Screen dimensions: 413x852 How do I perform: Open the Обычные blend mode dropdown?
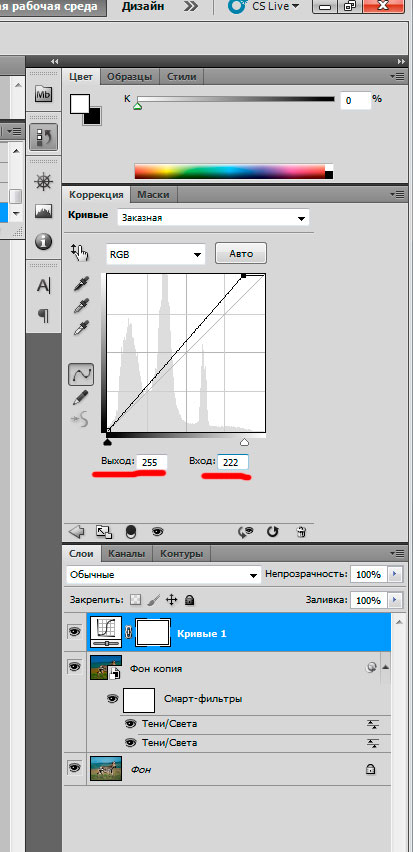click(x=163, y=575)
